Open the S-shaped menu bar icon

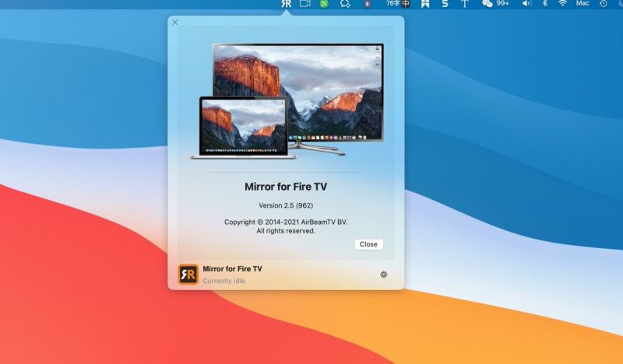coord(445,4)
